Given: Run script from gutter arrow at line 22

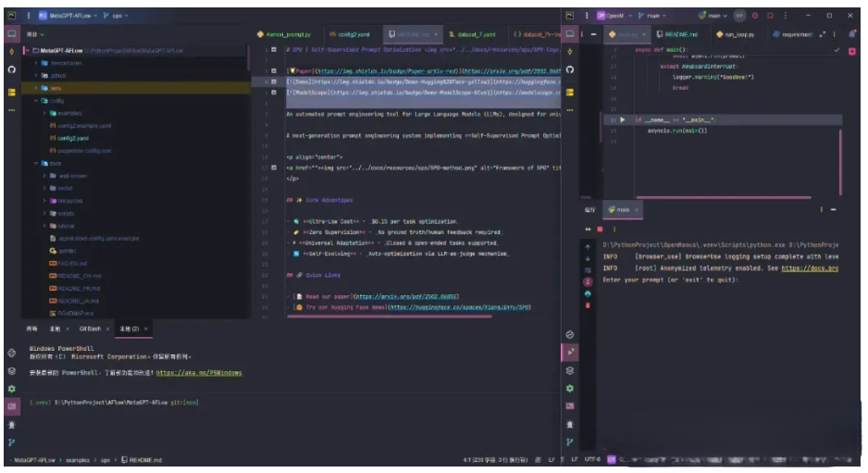Looking at the screenshot, I should (622, 119).
